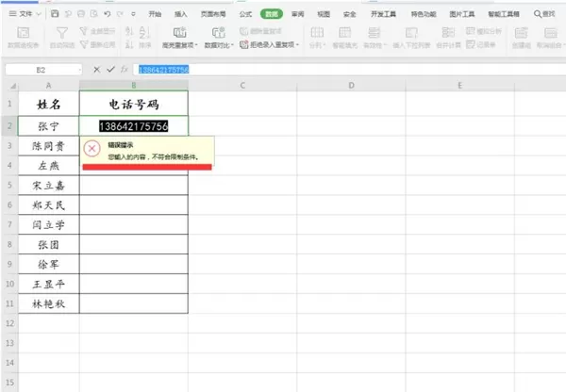
Task: Click the Undo arrow icon
Action: pyautogui.click(x=108, y=14)
